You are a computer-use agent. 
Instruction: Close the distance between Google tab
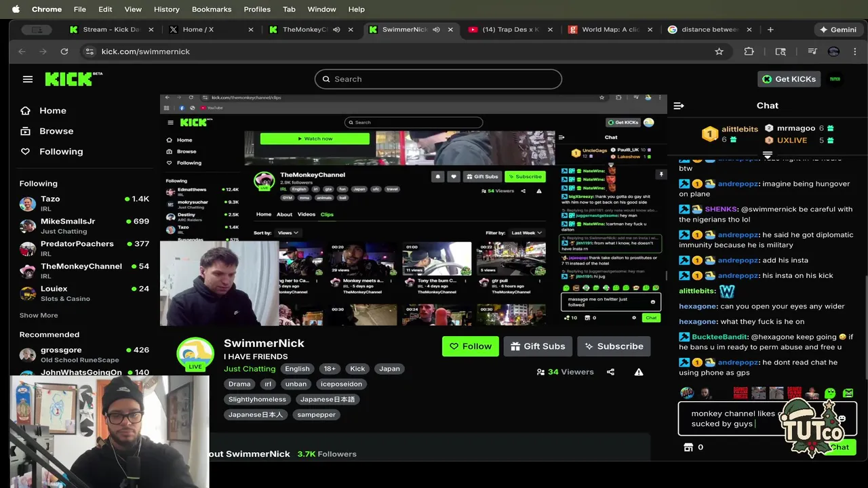coord(750,30)
